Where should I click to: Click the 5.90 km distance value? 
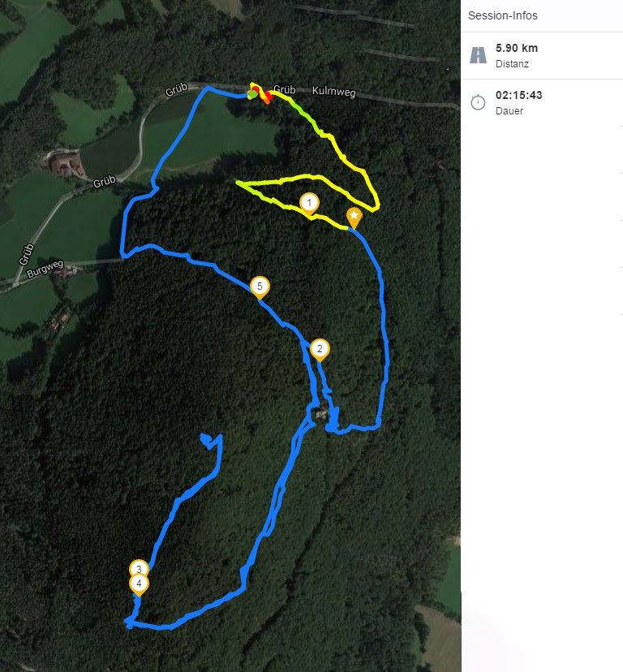point(517,48)
